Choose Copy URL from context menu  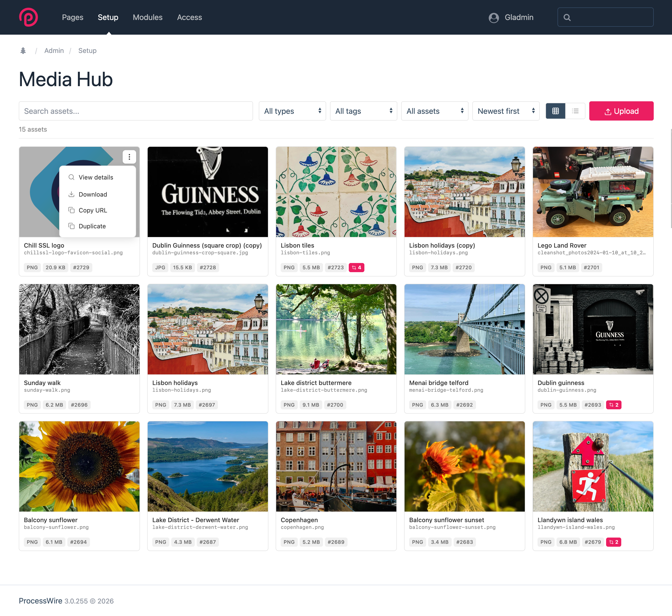click(x=93, y=211)
